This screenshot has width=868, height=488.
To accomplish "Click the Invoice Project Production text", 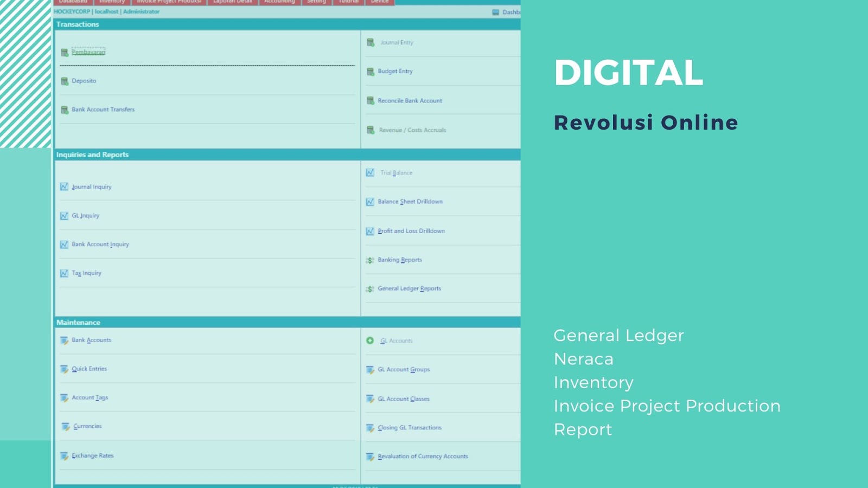I will point(667,406).
